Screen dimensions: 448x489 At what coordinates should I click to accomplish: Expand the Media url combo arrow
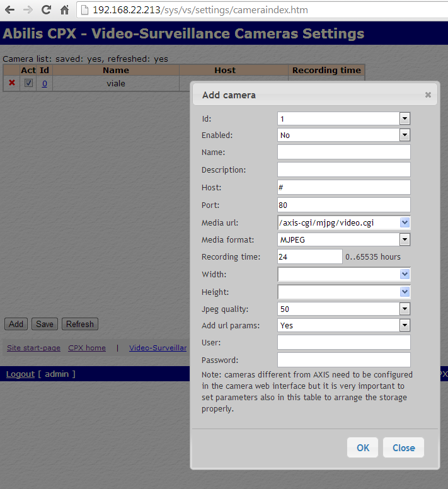point(405,222)
